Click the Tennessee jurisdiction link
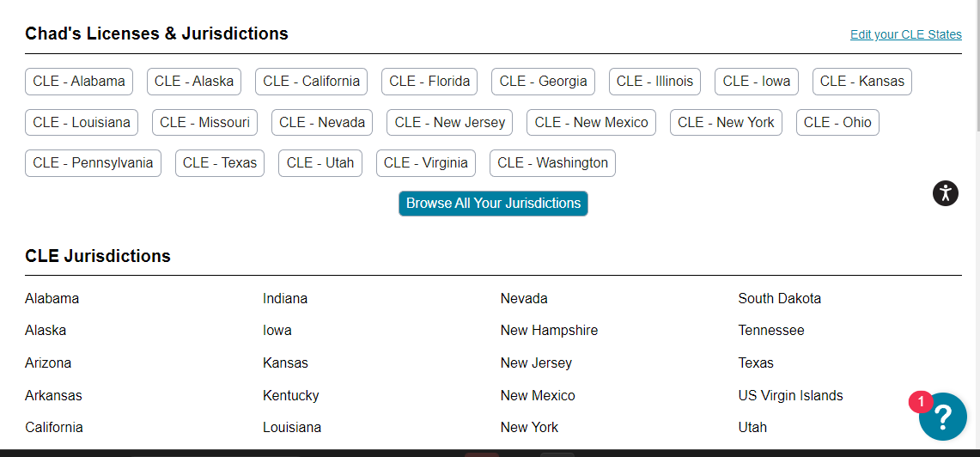 (x=771, y=331)
